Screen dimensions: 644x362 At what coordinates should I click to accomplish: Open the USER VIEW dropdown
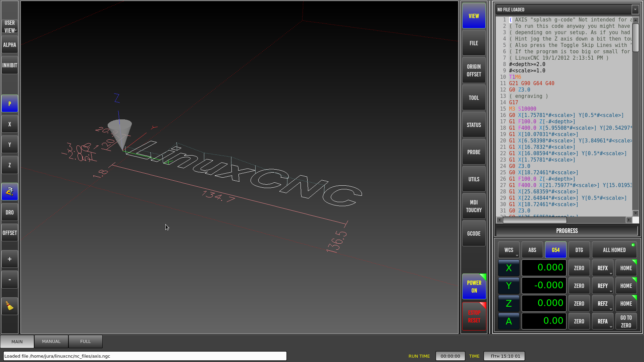(10, 26)
